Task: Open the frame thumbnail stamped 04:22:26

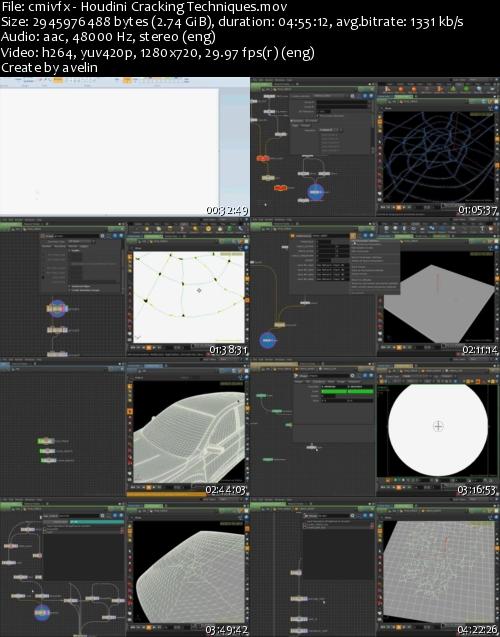Action: tap(375, 568)
